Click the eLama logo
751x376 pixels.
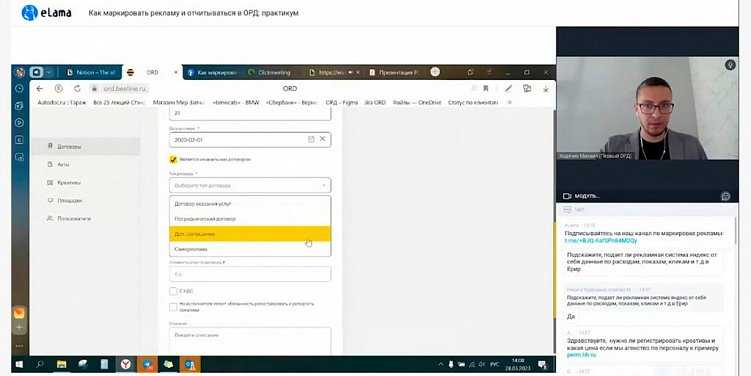click(46, 12)
